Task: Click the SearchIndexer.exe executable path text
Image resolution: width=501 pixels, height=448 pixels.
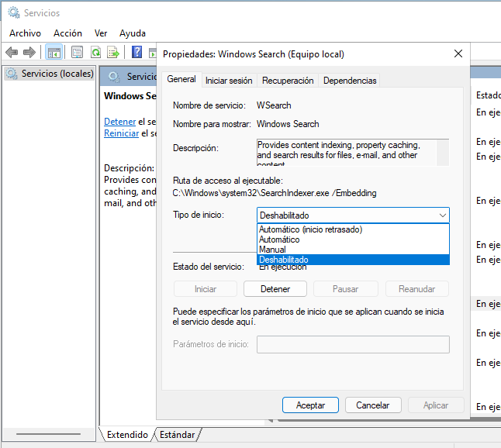Action: point(274,193)
